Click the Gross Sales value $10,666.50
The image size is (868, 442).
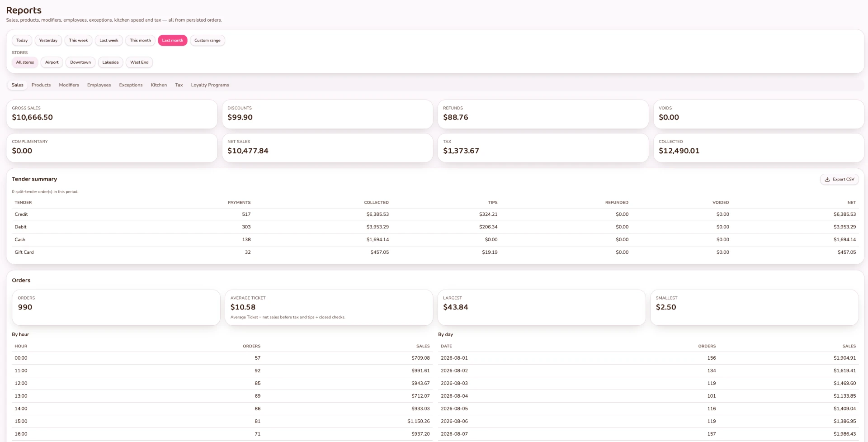click(32, 118)
